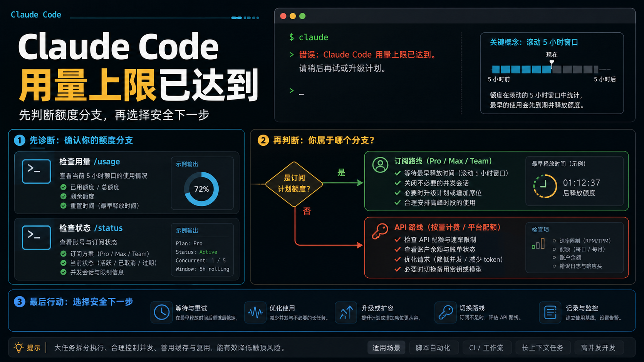Click the check mark beside 关闭不必要的并发会话
The width and height of the screenshot is (644, 362).
click(x=397, y=183)
